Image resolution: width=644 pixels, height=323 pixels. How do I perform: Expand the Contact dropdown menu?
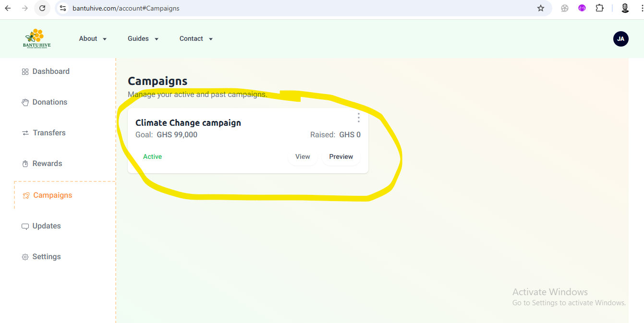(196, 39)
